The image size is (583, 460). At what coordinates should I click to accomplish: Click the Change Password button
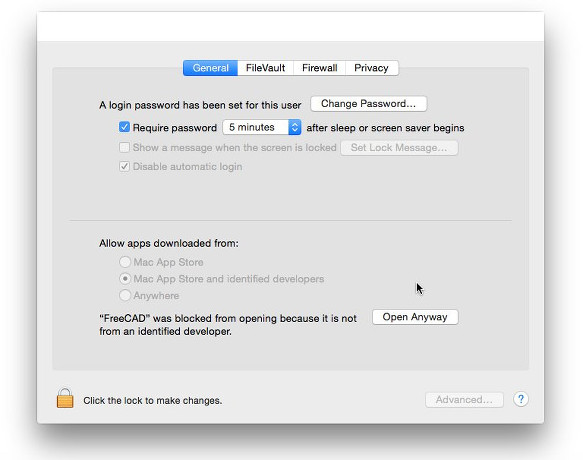pos(368,104)
